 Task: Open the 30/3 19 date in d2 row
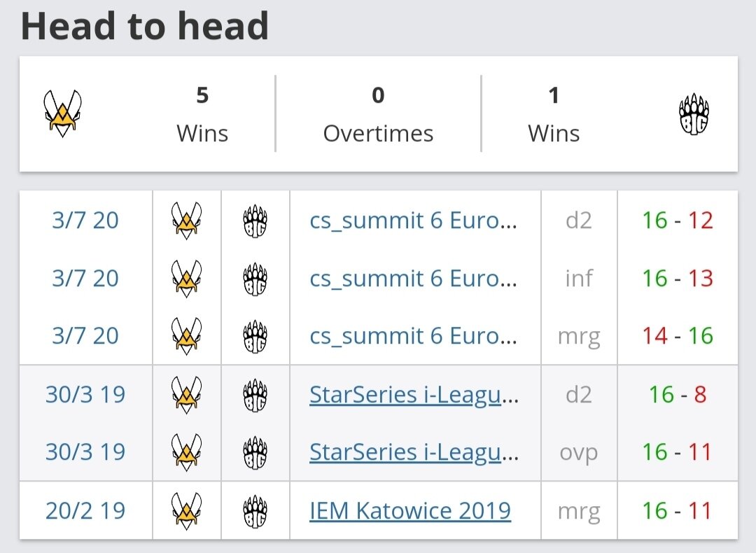click(85, 395)
